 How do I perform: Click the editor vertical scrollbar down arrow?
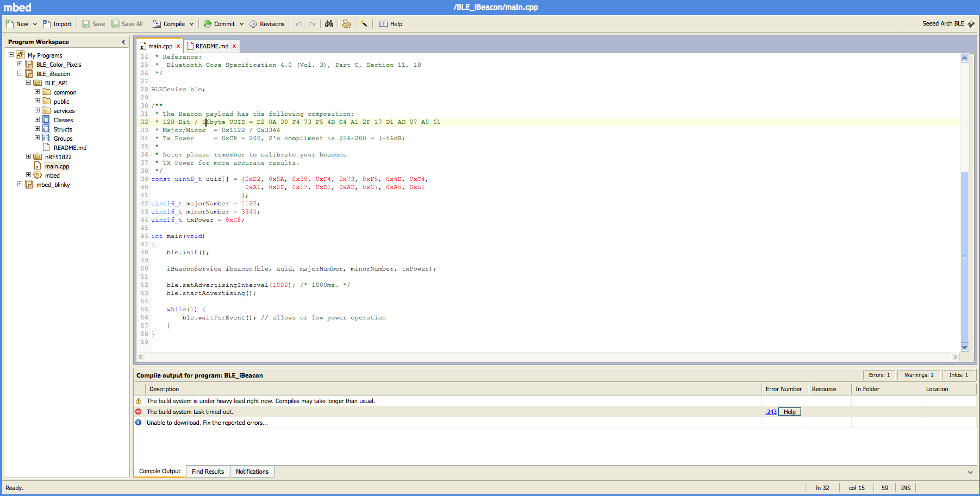tap(965, 347)
